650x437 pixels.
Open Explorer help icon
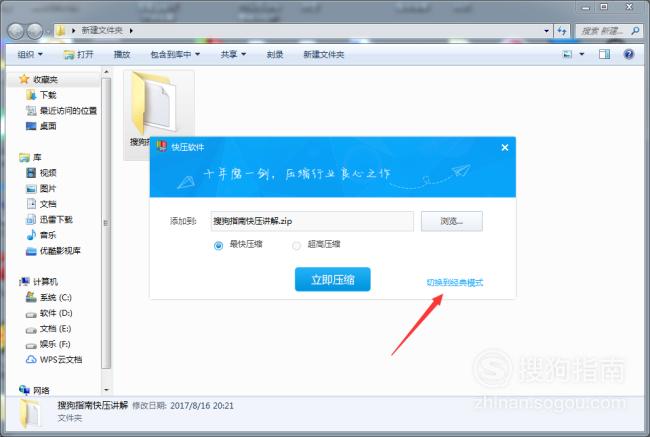pyautogui.click(x=628, y=54)
